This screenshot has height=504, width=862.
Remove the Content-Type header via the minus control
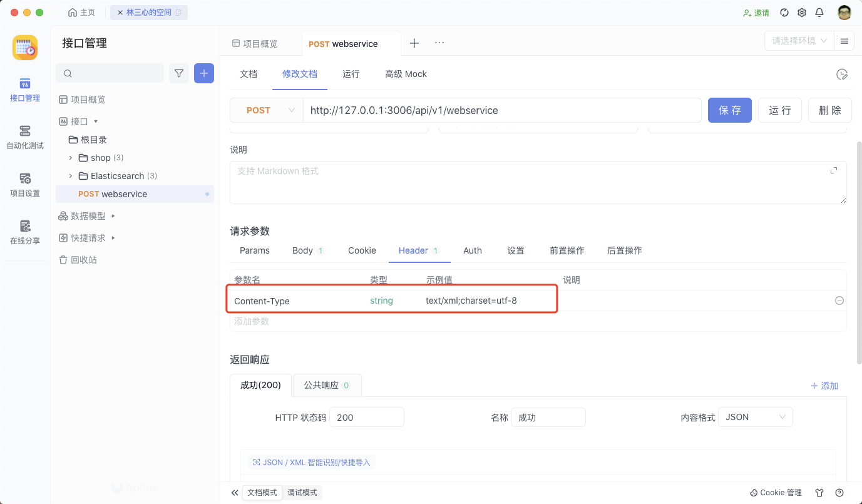[839, 300]
